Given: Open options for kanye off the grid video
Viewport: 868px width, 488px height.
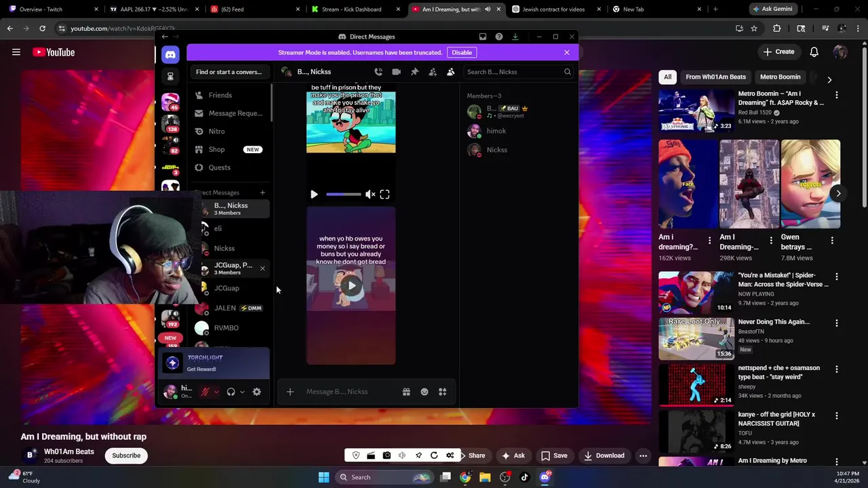Looking at the screenshot, I should (837, 415).
